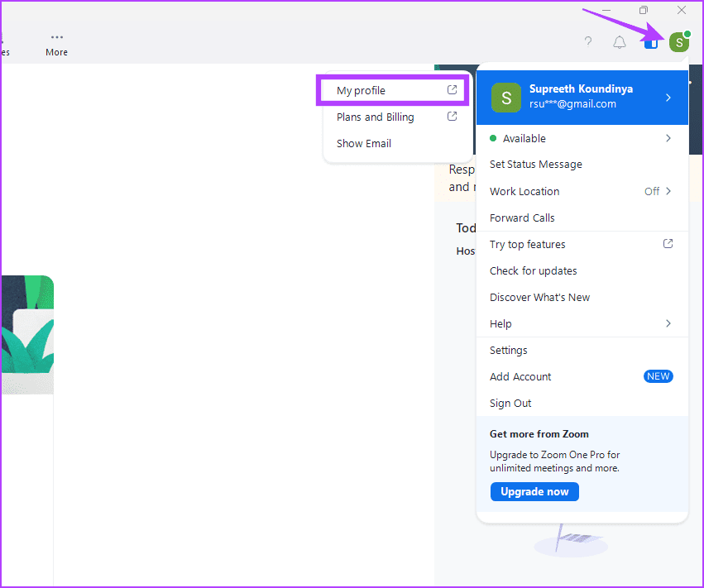This screenshot has height=588, width=704.
Task: Select Check for updates
Action: [x=533, y=270]
